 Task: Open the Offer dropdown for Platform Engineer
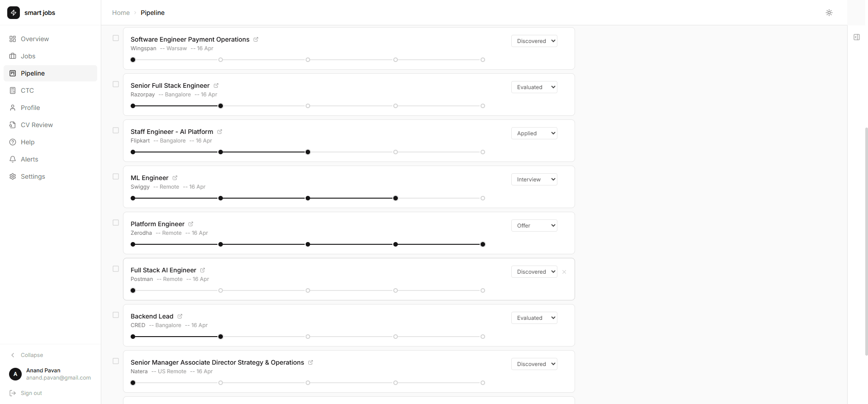(534, 225)
